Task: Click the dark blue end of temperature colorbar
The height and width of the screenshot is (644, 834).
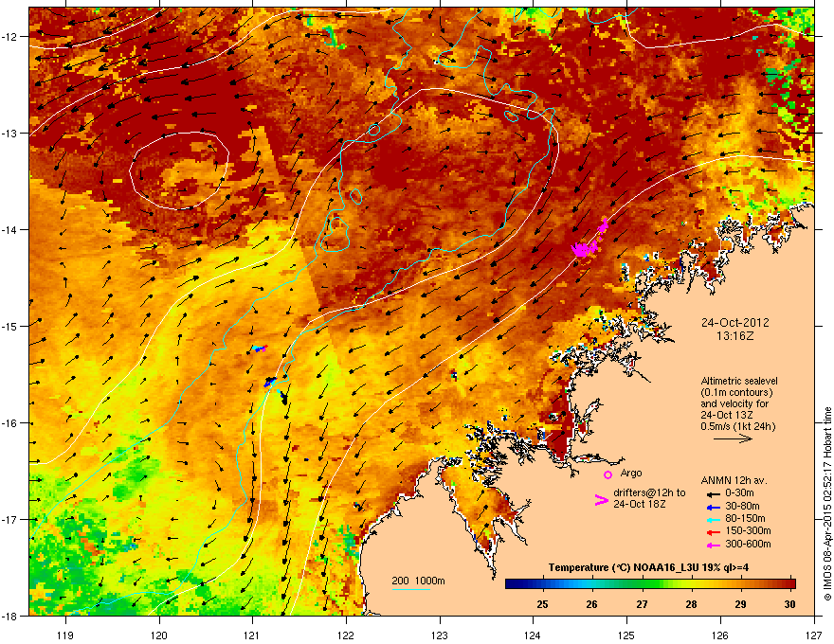Action: pos(511,584)
